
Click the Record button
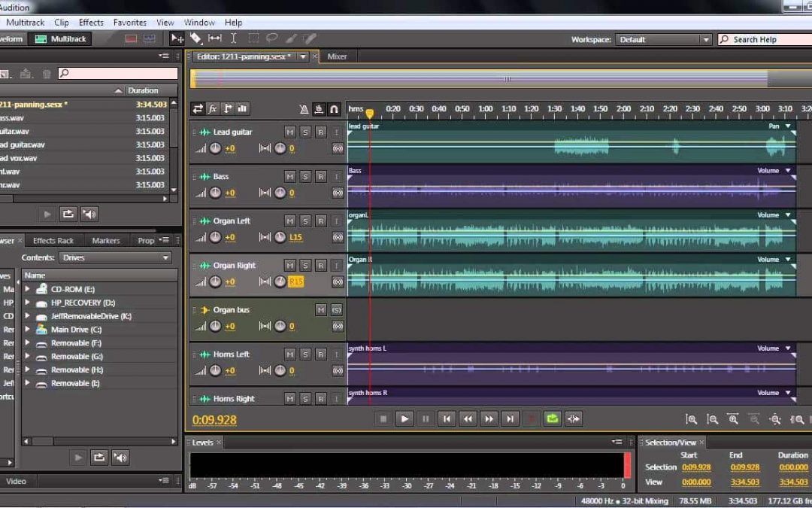(532, 419)
